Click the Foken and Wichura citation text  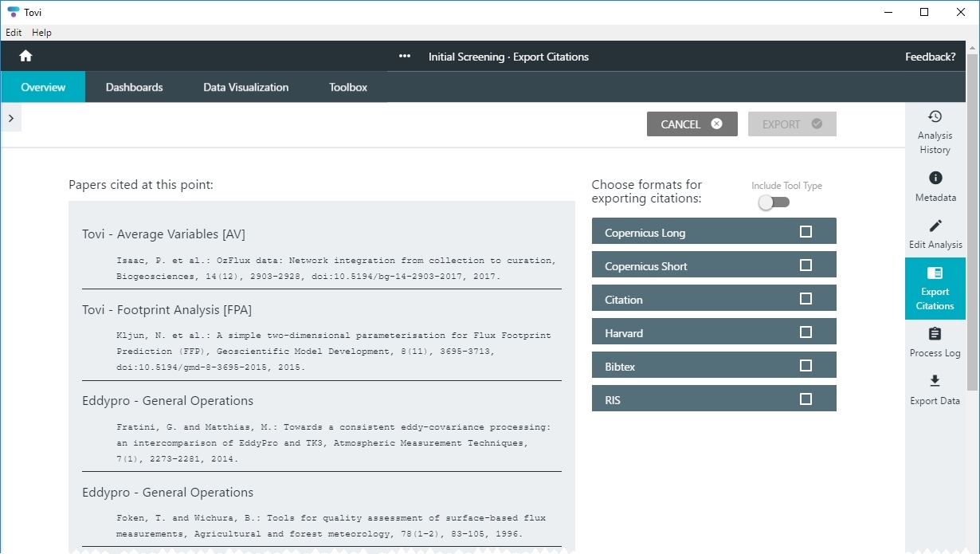click(331, 526)
